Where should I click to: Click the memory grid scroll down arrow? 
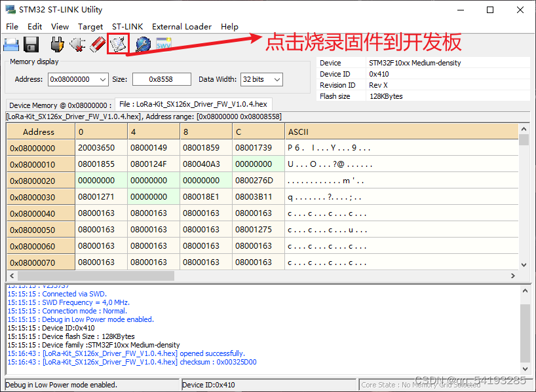524,264
